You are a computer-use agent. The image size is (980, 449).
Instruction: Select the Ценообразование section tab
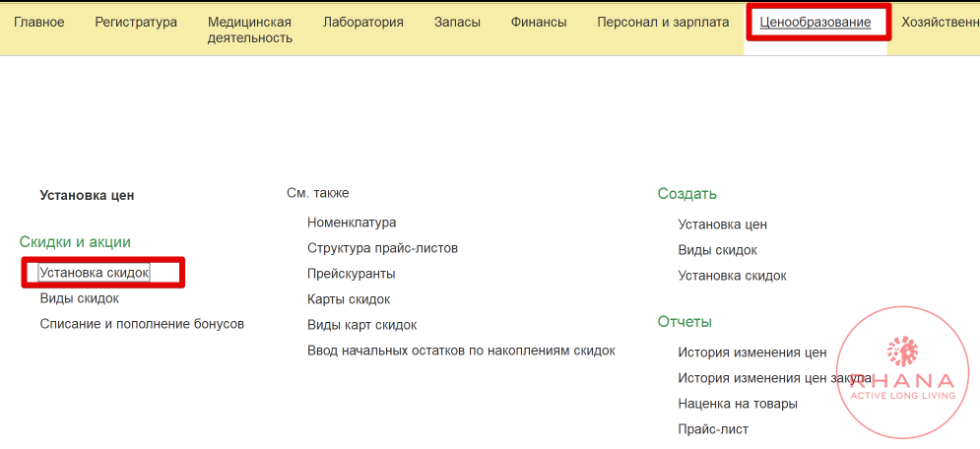coord(815,23)
